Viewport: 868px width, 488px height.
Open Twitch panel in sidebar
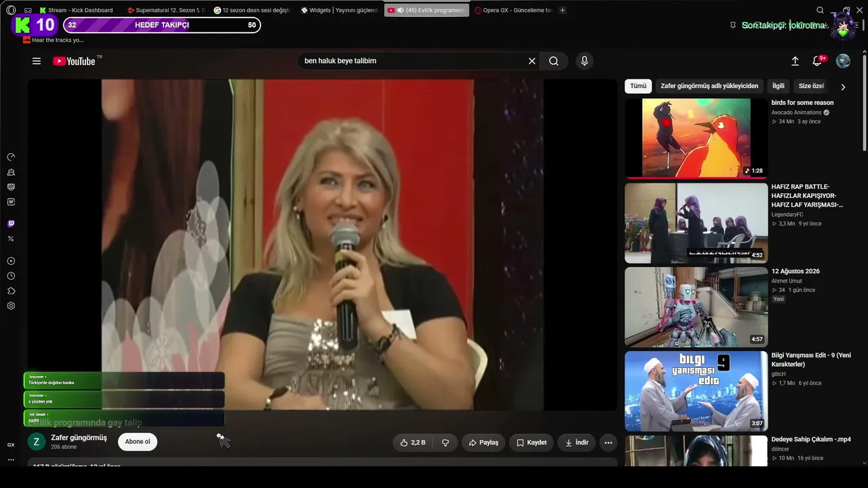point(11,224)
